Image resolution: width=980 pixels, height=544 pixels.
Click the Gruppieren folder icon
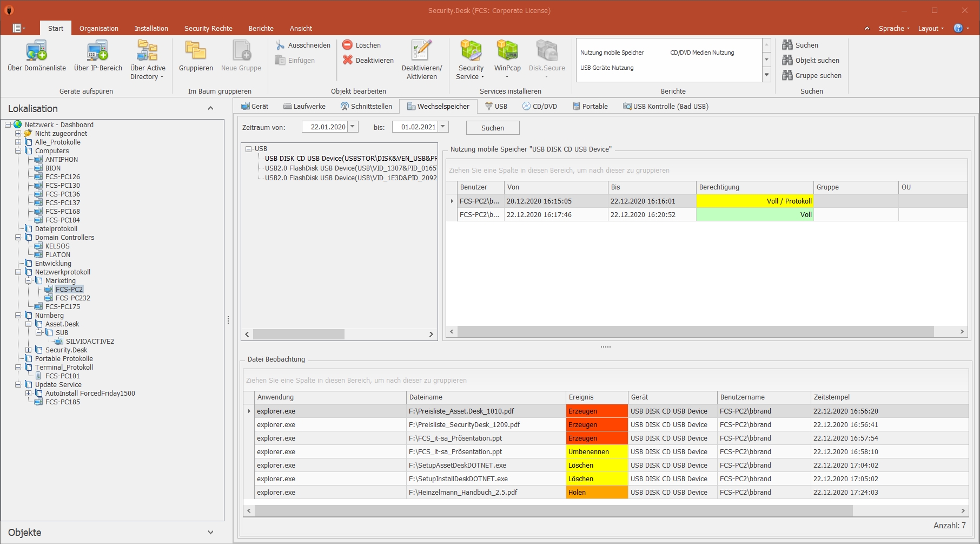tap(196, 51)
